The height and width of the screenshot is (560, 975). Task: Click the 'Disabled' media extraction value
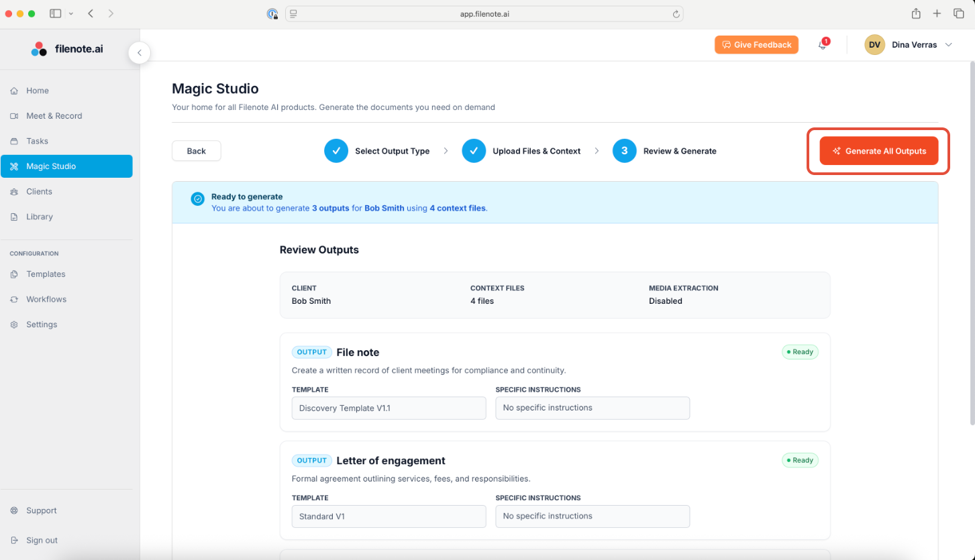(666, 301)
